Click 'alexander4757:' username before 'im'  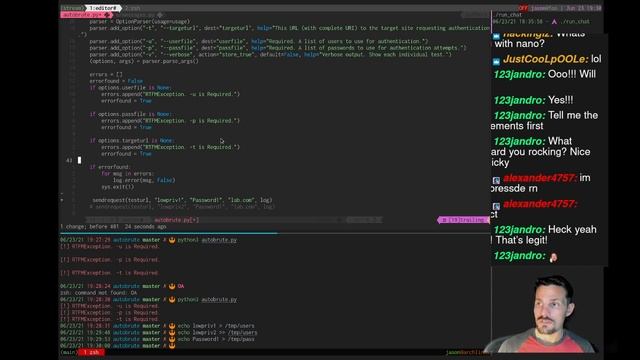[540, 178]
